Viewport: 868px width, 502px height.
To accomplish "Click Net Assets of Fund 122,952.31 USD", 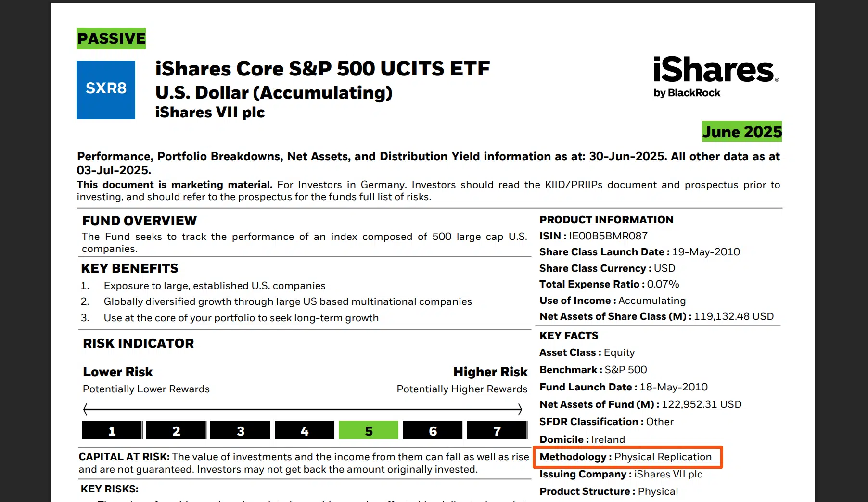I will pos(640,404).
